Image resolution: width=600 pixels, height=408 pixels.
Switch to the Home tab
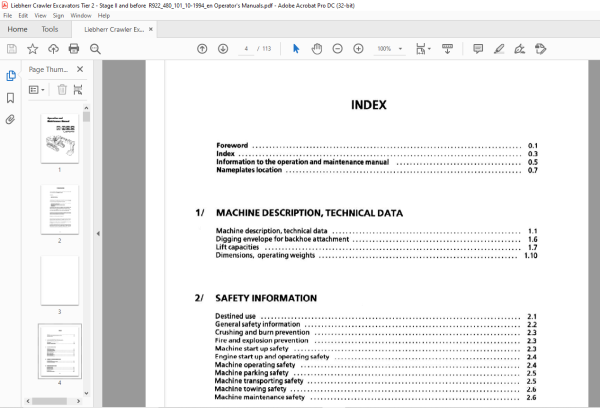[17, 29]
